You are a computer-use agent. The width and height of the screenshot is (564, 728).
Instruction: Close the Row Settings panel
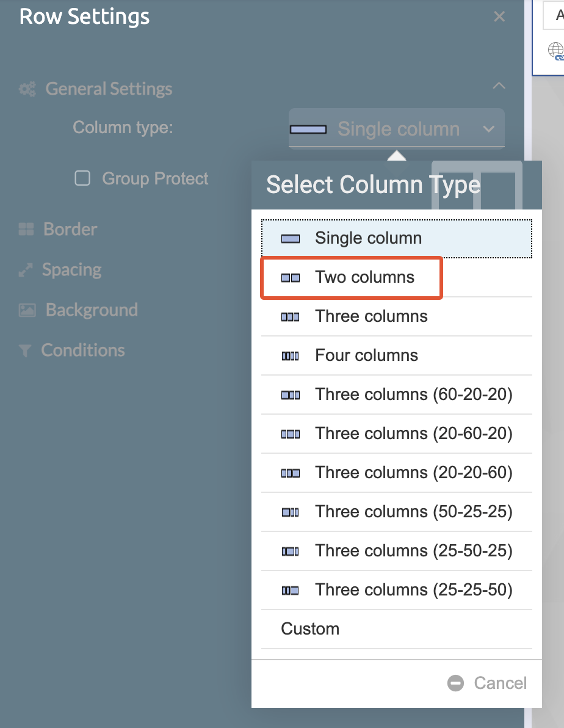point(499,17)
